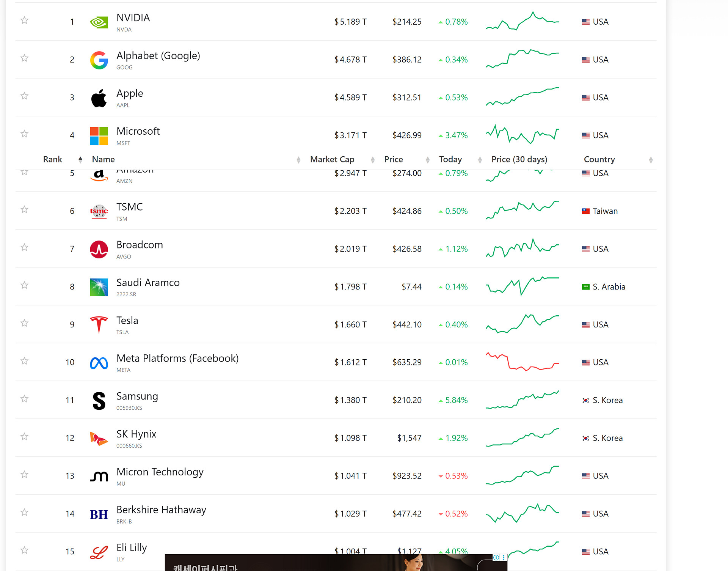728x571 pixels.
Task: Click the Meta Platforms logo icon
Action: [99, 363]
